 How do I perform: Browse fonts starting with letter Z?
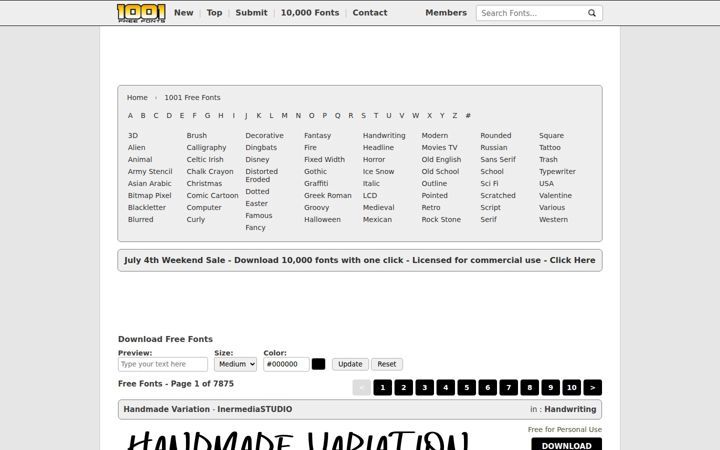coord(455,116)
